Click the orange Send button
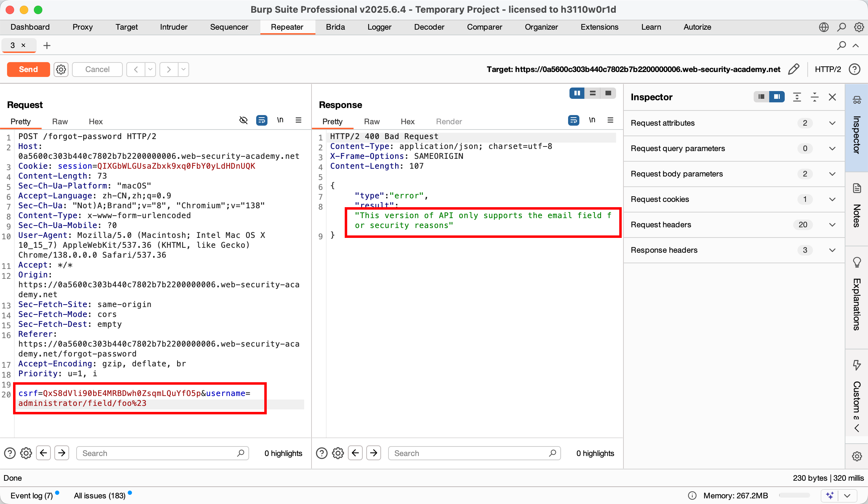Image resolution: width=868 pixels, height=504 pixels. pyautogui.click(x=28, y=69)
